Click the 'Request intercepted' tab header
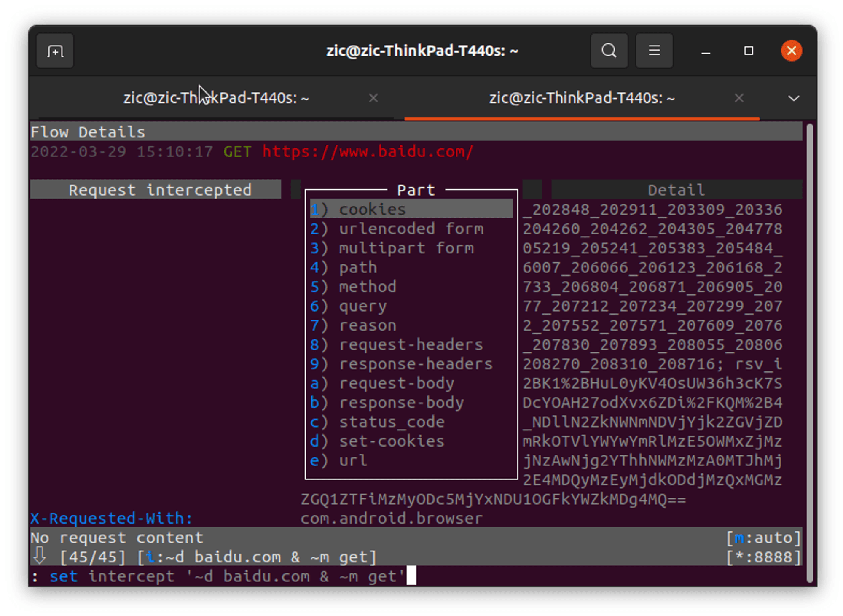This screenshot has height=616, width=843. point(156,189)
